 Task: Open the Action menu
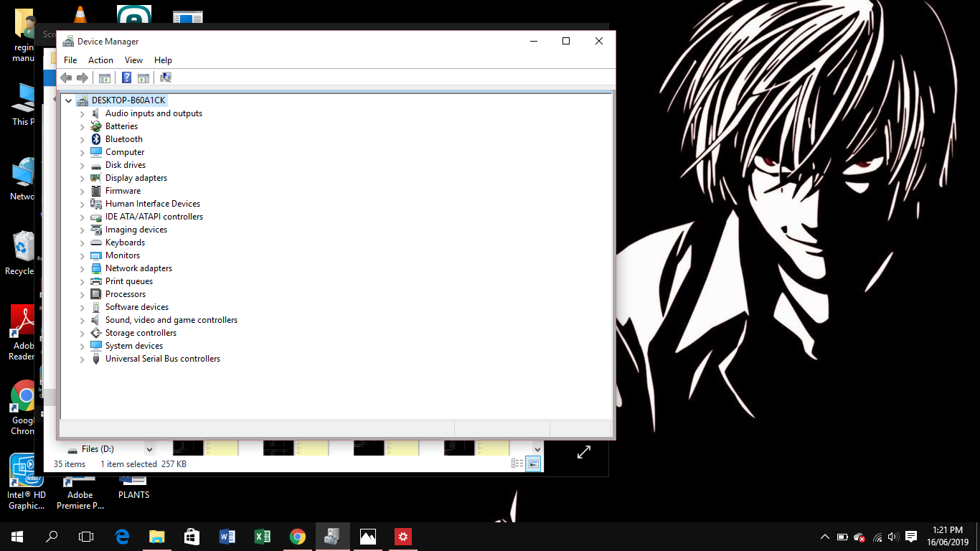coord(100,60)
